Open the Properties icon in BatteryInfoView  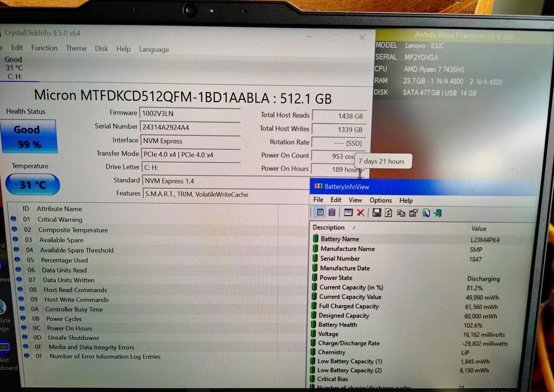pyautogui.click(x=413, y=213)
